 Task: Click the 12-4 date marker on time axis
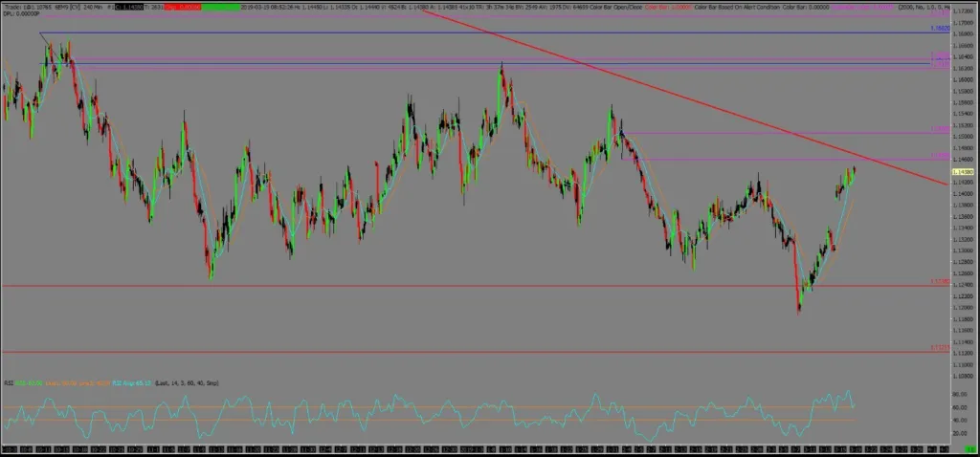(325, 449)
